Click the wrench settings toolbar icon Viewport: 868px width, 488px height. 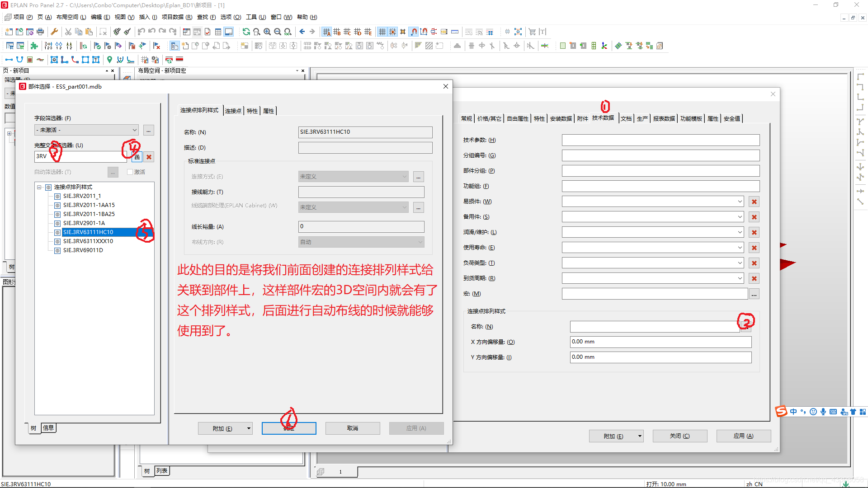(54, 32)
